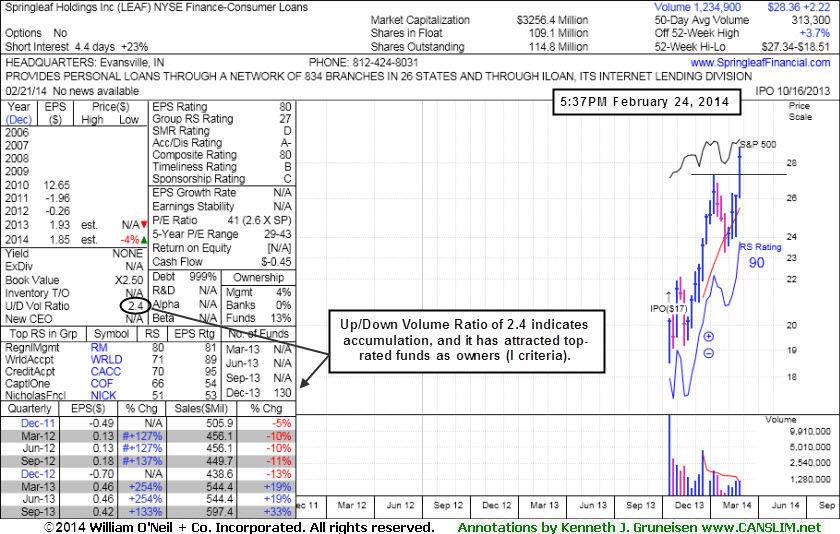Click the Dec-12 quarterly link
The image size is (840, 534).
[38, 474]
